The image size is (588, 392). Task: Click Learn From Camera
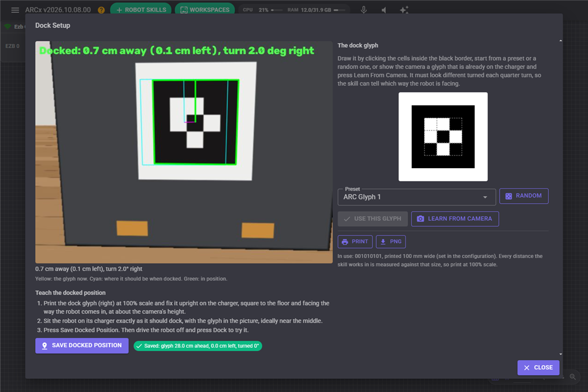tap(455, 219)
